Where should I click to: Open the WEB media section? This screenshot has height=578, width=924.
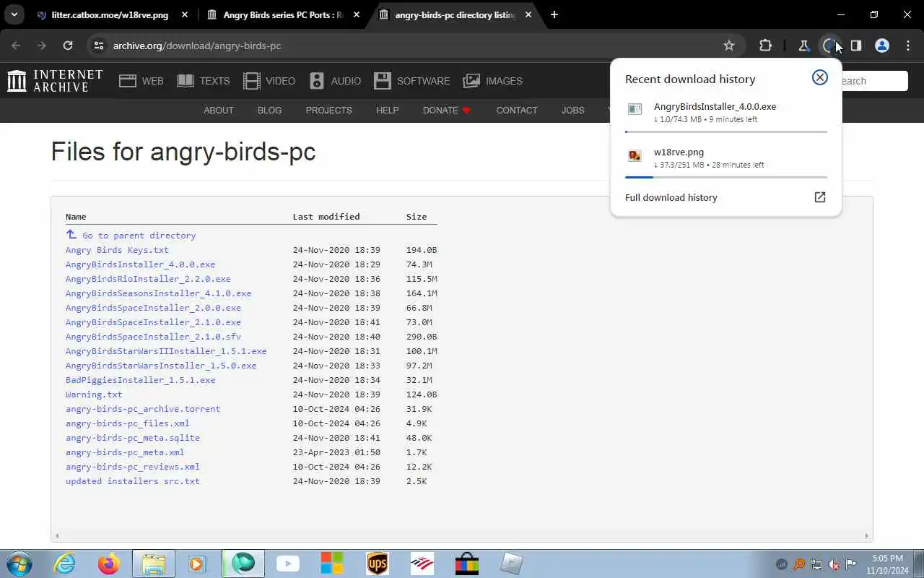[x=141, y=81]
